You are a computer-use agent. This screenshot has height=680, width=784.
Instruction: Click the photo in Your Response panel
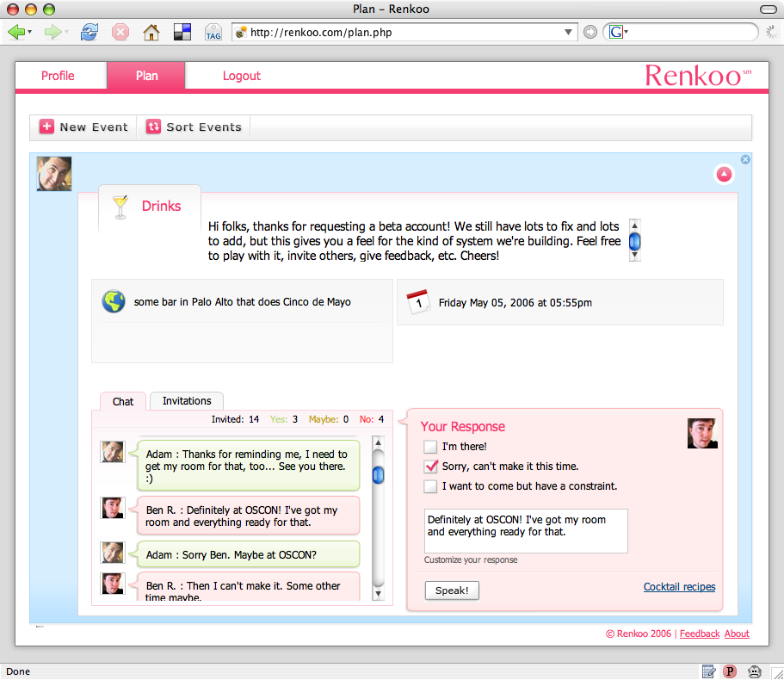point(702,433)
